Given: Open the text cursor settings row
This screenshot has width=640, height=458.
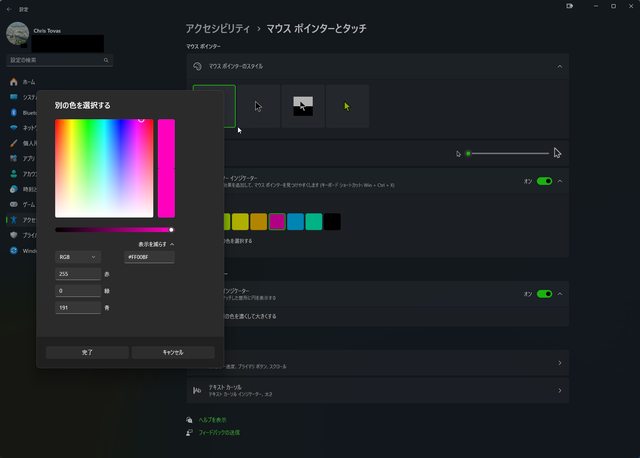Looking at the screenshot, I should (x=377, y=390).
